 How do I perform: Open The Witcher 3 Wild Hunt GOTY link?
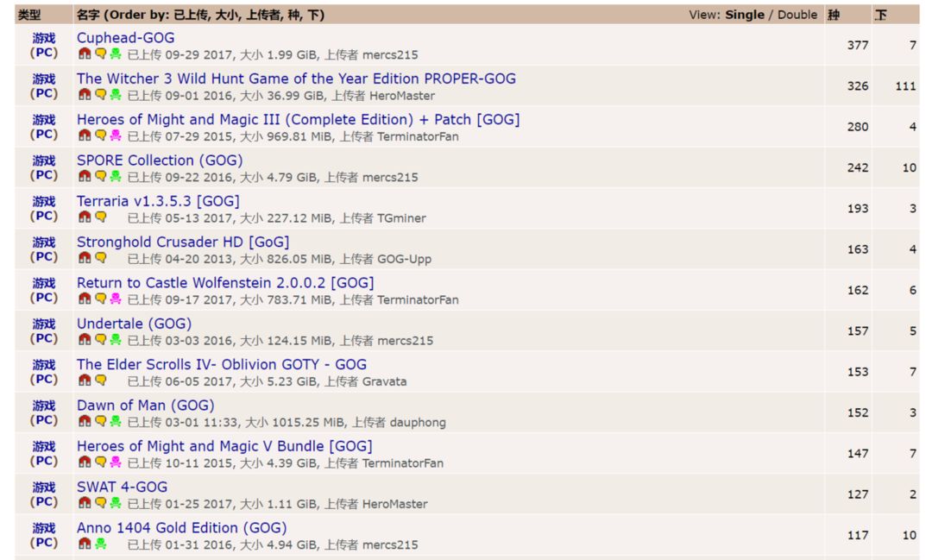[x=296, y=79]
